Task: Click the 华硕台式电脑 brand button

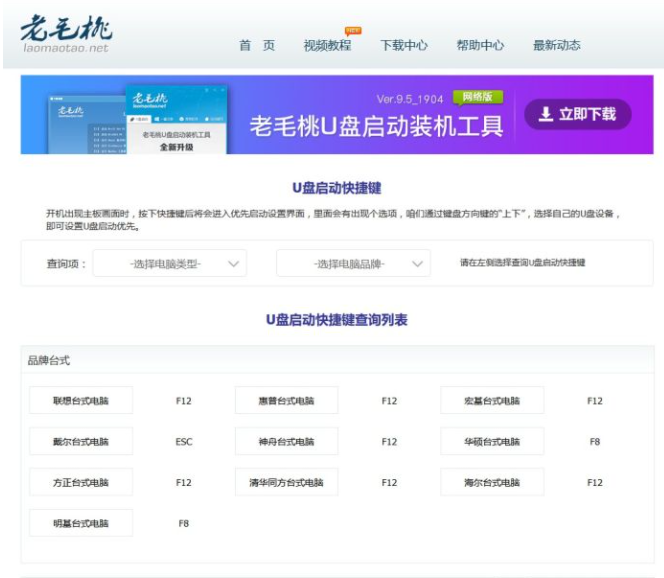Action: coord(492,441)
